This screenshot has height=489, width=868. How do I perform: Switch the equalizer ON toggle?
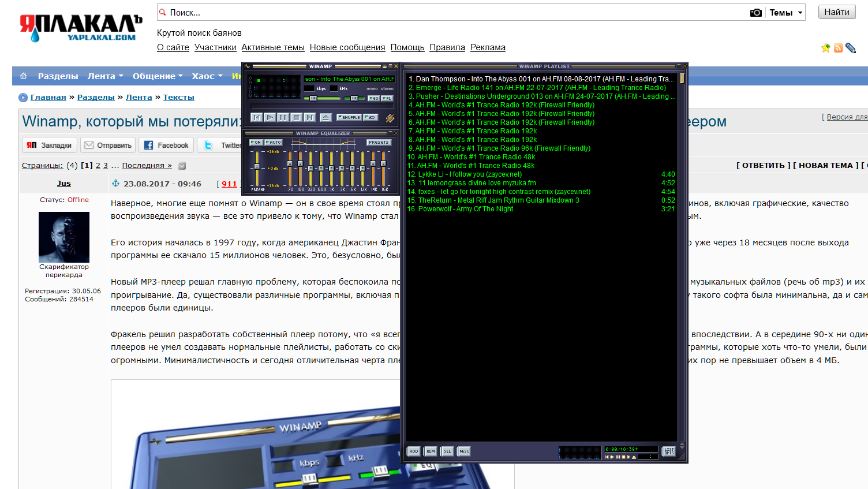[256, 142]
